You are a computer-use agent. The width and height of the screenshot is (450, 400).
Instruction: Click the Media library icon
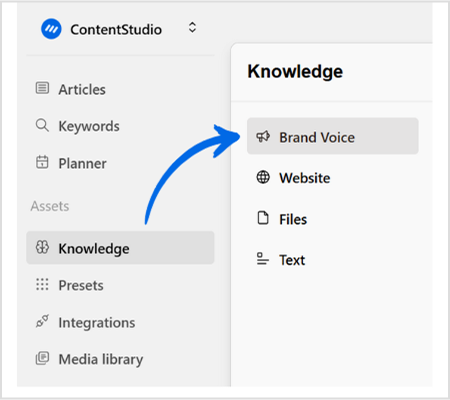click(x=42, y=358)
